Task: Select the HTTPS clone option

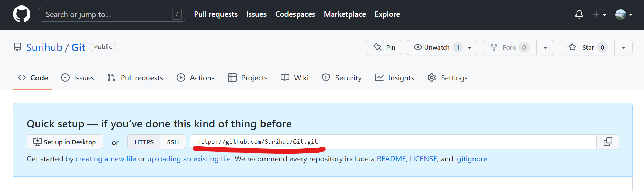Action: click(x=144, y=142)
